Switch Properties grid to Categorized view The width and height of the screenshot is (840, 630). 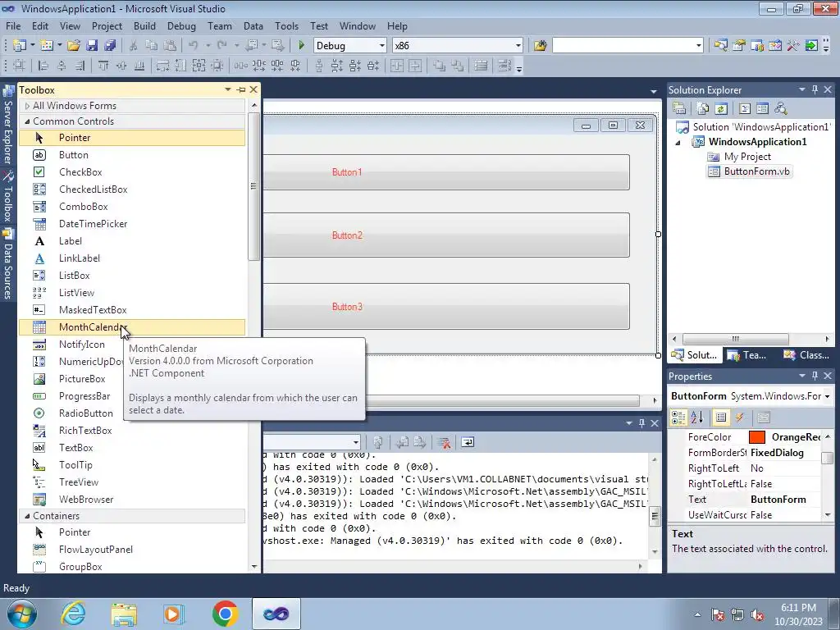pos(678,418)
